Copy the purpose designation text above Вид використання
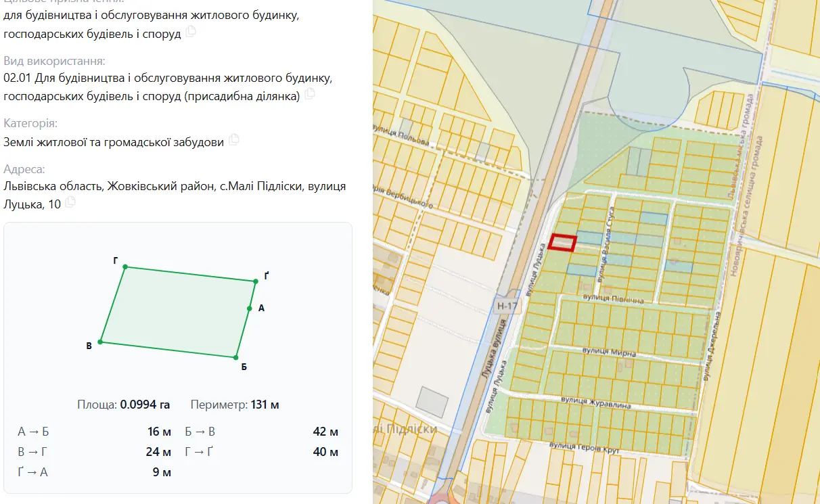 [191, 32]
